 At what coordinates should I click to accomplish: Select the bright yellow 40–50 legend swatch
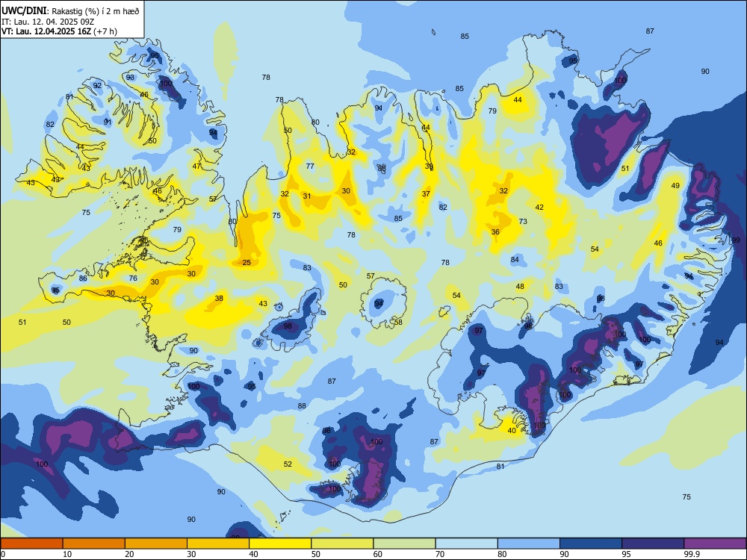point(280,544)
